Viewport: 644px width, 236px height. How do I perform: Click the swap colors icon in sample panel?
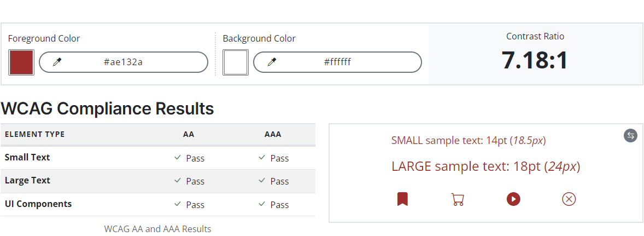pyautogui.click(x=630, y=135)
